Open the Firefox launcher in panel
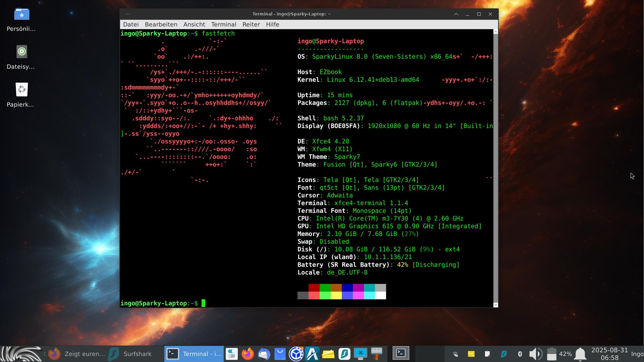This screenshot has width=644, height=362. click(x=248, y=354)
